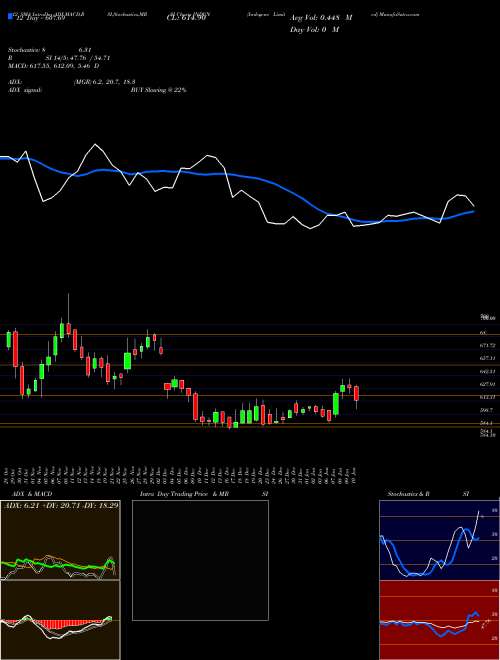Click the Stochastics & RSI panel heading
This screenshot has height=660, width=500.
(x=428, y=494)
